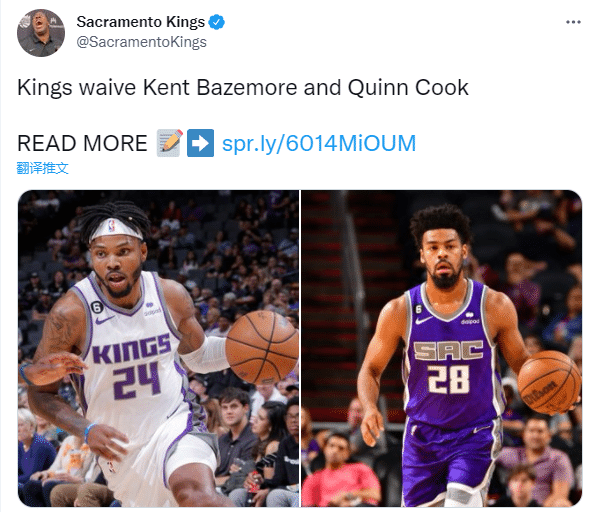Click the NBA logo headband
This screenshot has height=512, width=590.
click(x=116, y=229)
